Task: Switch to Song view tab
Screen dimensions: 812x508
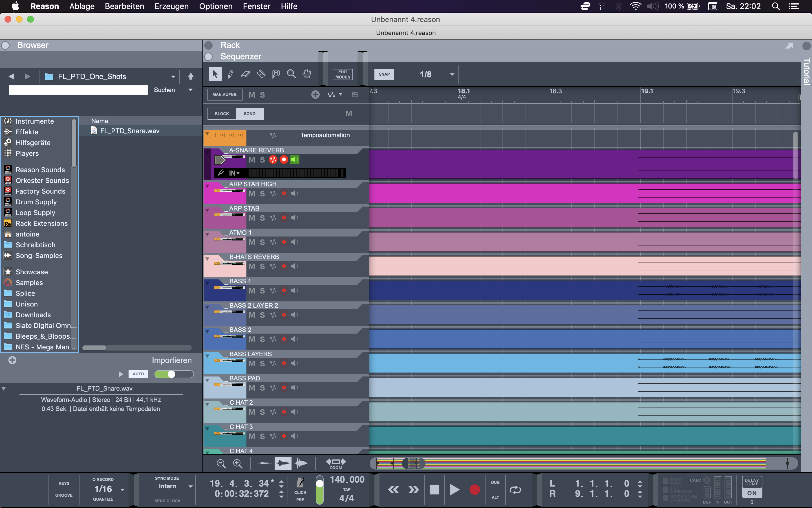Action: (x=250, y=113)
